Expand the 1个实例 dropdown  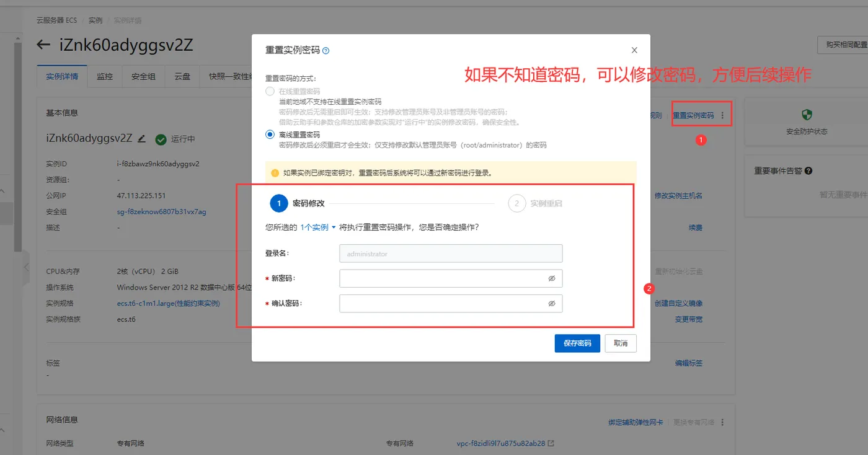tap(318, 227)
